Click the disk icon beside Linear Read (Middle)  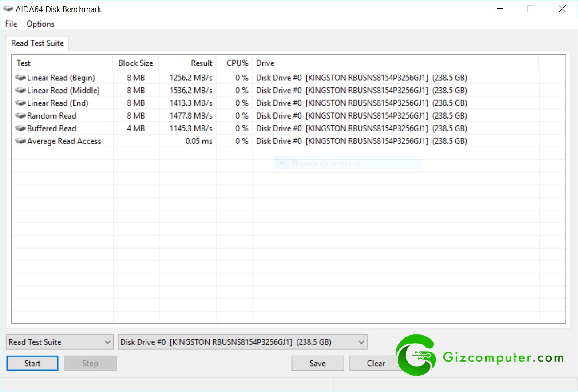pyautogui.click(x=20, y=91)
